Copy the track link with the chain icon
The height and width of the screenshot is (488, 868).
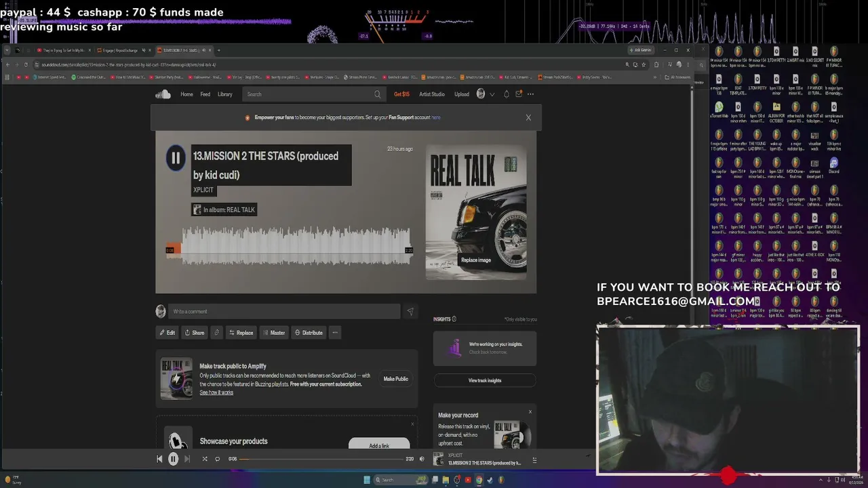216,333
